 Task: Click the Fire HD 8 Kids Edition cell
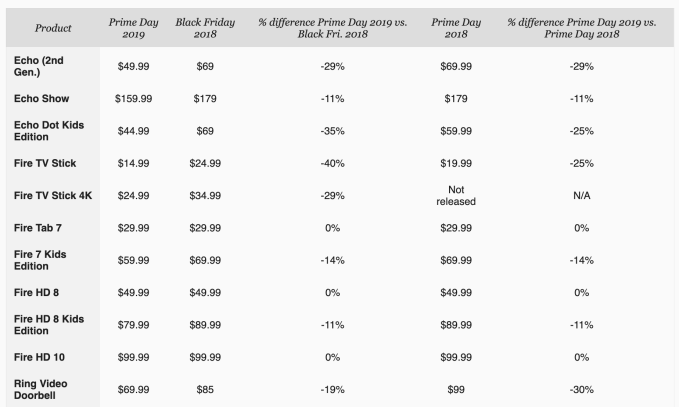(46, 323)
